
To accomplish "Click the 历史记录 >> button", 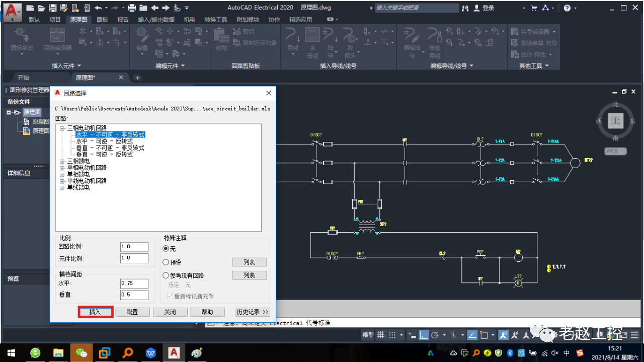I will pyautogui.click(x=253, y=312).
